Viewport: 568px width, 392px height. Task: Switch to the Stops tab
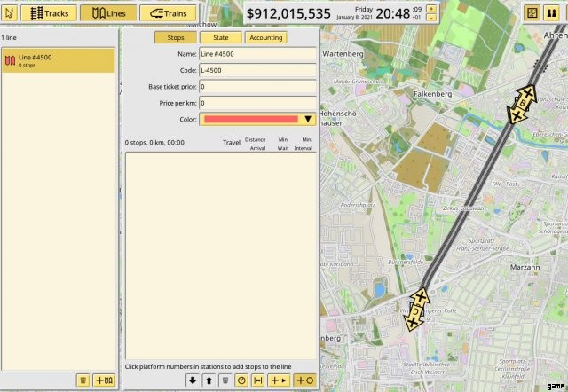point(175,37)
